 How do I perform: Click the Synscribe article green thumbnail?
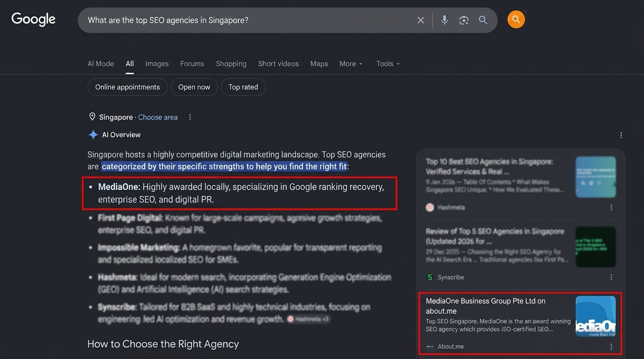[x=595, y=247]
